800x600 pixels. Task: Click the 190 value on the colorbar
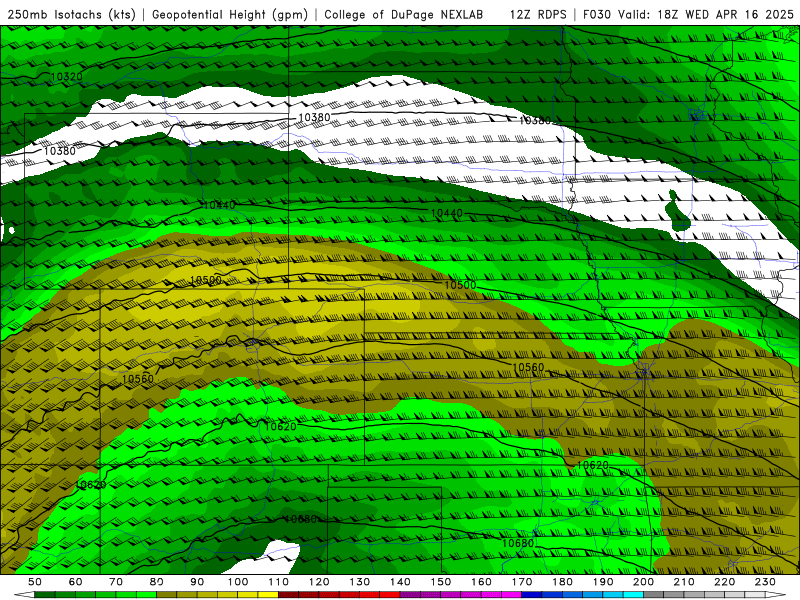pyautogui.click(x=603, y=582)
